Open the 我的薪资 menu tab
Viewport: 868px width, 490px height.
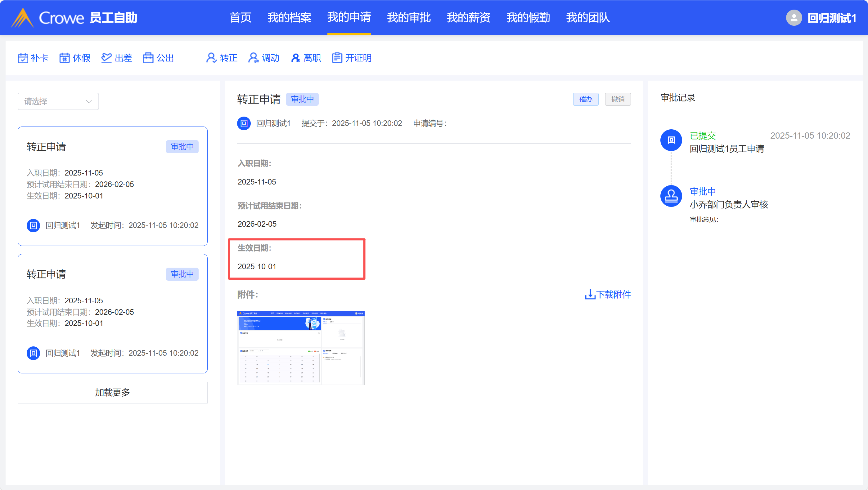click(468, 17)
